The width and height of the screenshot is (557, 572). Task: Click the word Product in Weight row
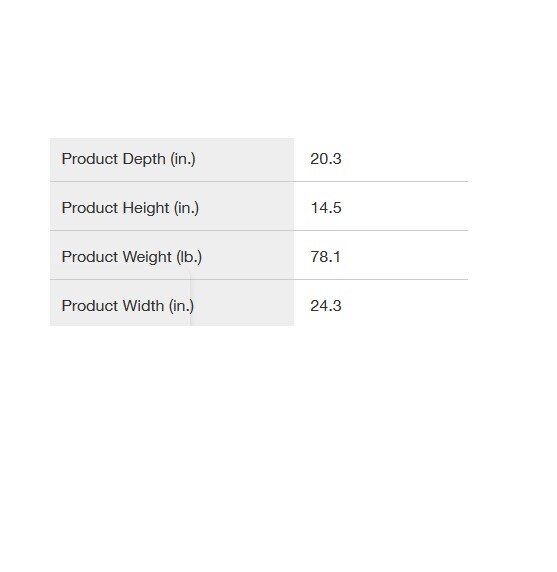tap(90, 257)
